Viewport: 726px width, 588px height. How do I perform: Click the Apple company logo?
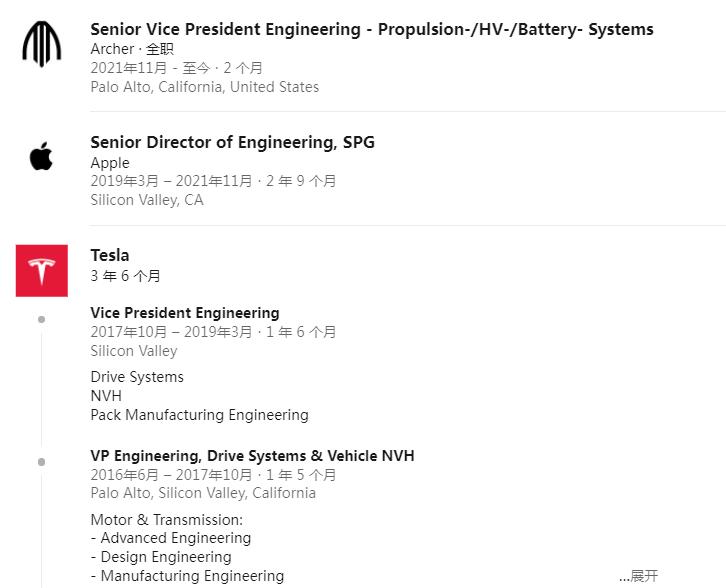41,156
